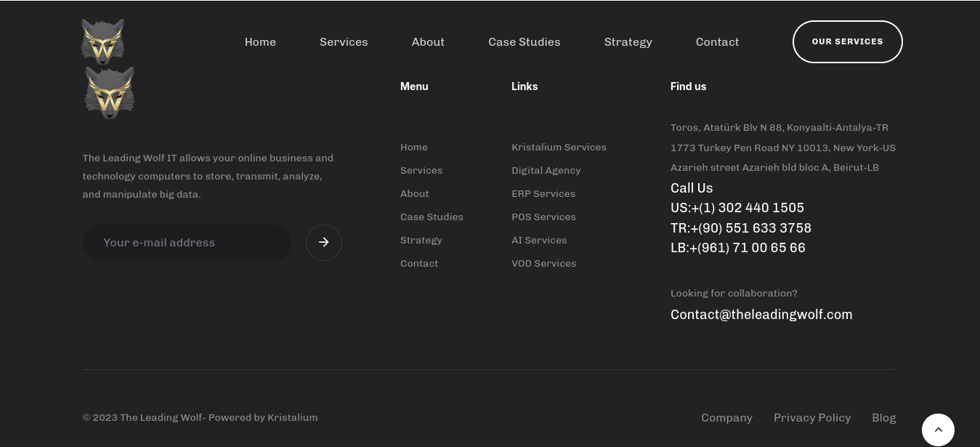Click the Privacy Policy link

pos(812,417)
